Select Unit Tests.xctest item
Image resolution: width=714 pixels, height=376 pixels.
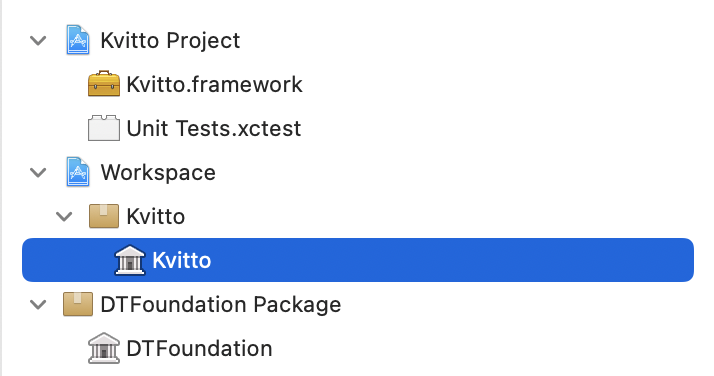click(x=214, y=128)
